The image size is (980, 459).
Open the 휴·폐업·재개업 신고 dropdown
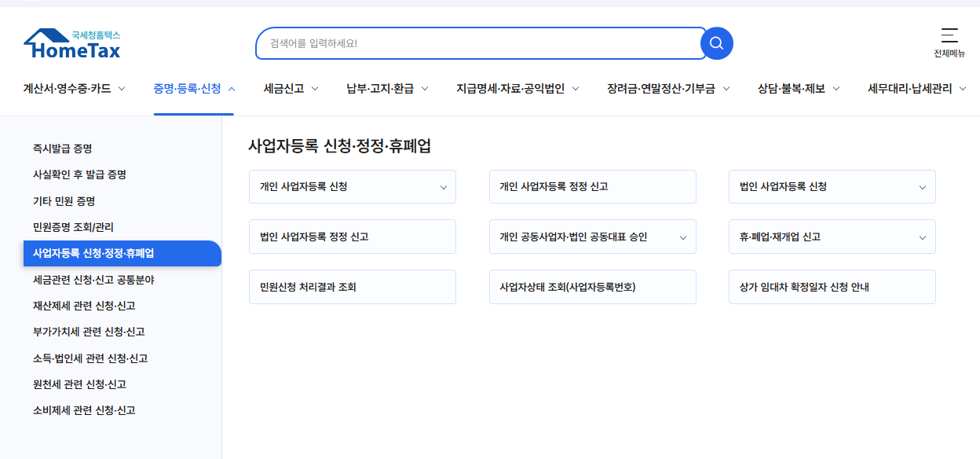click(832, 237)
